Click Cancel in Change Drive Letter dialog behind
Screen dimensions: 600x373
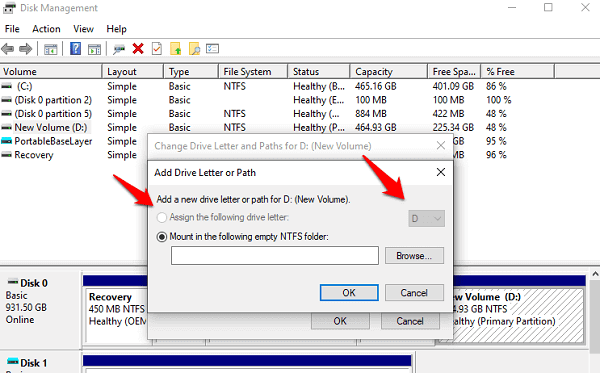point(410,321)
